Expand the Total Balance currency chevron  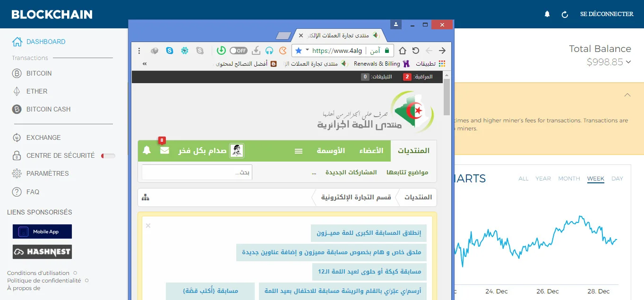coord(628,62)
